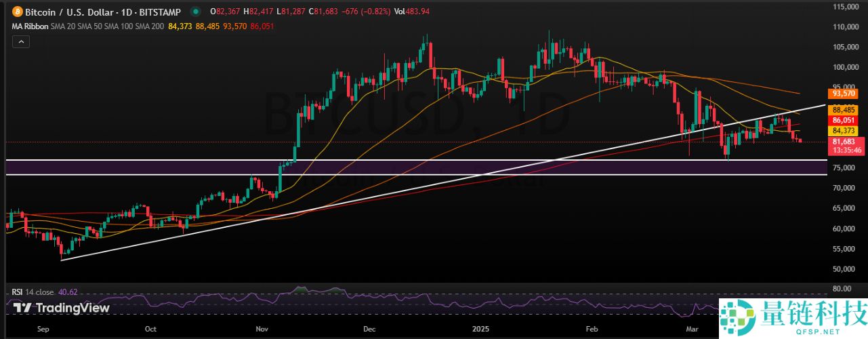Click the yellow 84,373 SMA 20 price label
The height and width of the screenshot is (339, 868).
[x=845, y=130]
